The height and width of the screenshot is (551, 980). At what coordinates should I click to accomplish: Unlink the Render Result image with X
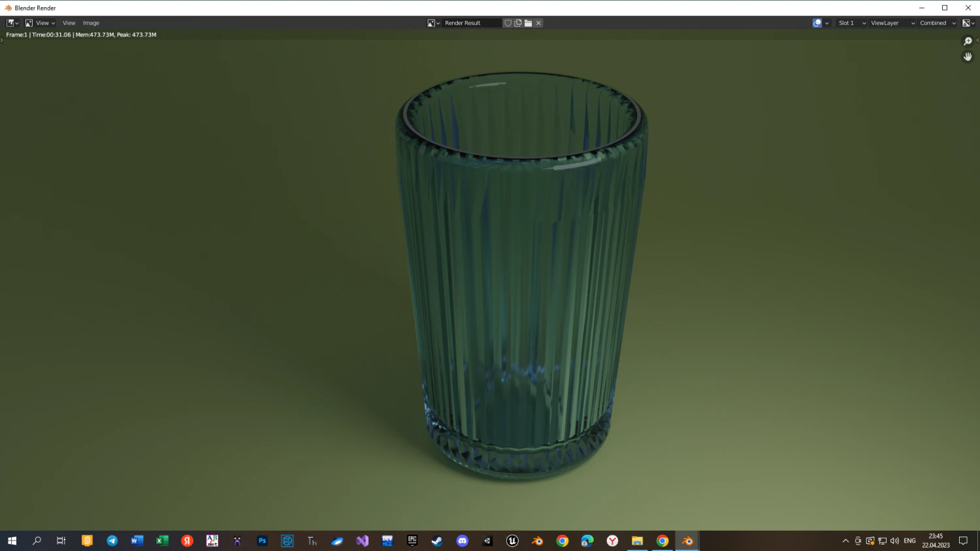click(538, 23)
